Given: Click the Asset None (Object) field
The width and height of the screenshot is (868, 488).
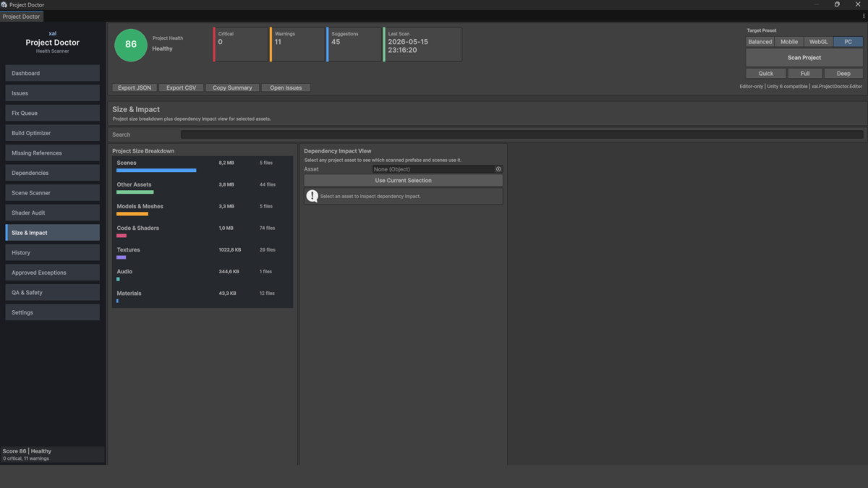Looking at the screenshot, I should (437, 169).
